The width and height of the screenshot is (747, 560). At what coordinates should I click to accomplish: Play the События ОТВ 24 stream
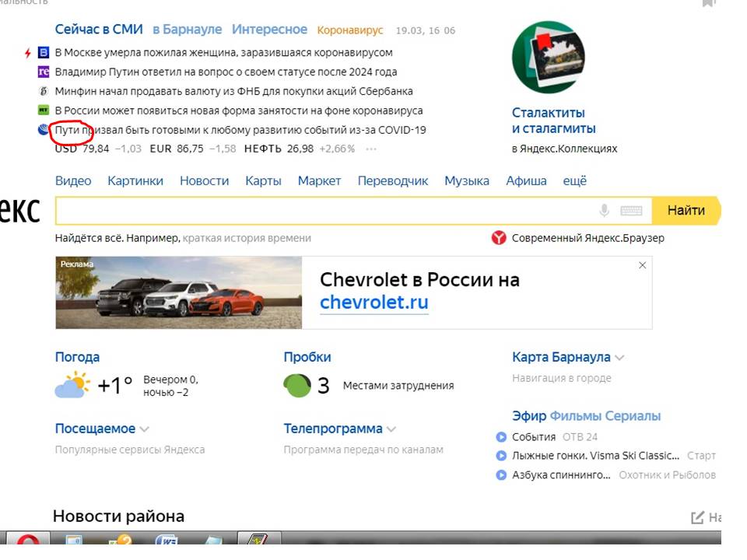click(501, 436)
